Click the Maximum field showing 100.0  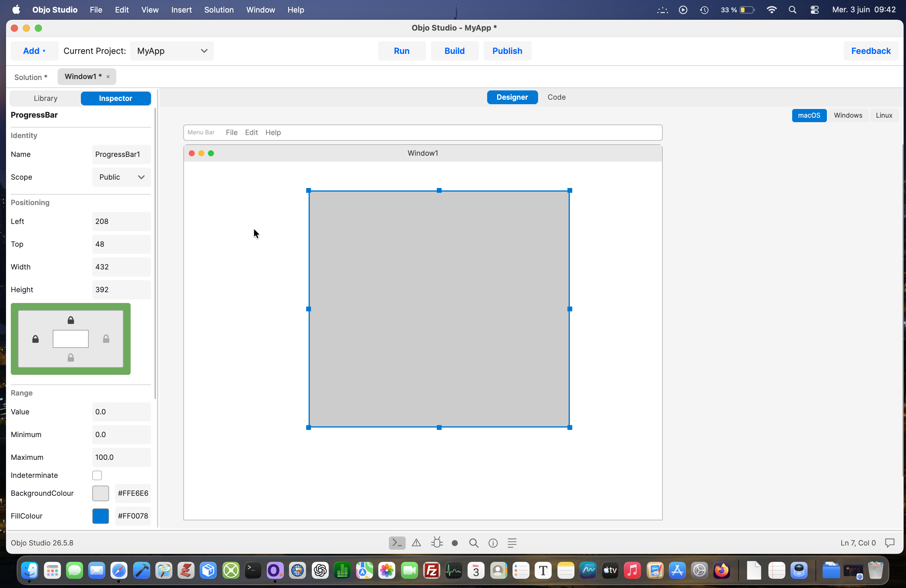pos(121,457)
